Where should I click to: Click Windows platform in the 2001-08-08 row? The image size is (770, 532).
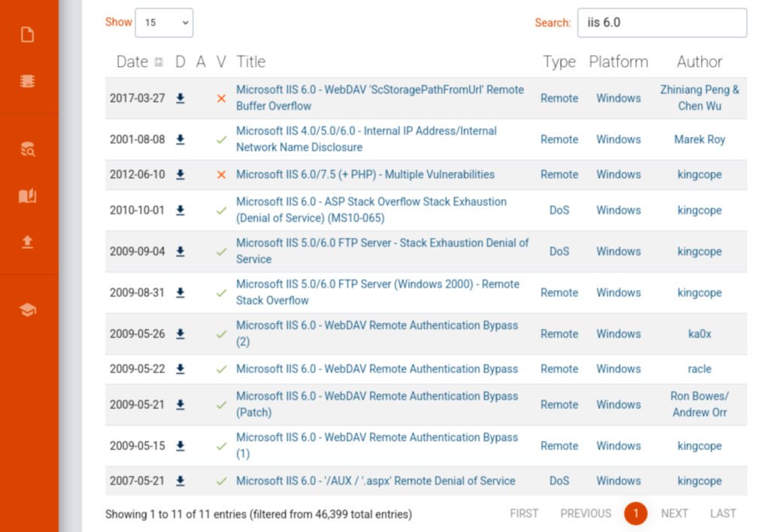pyautogui.click(x=619, y=139)
